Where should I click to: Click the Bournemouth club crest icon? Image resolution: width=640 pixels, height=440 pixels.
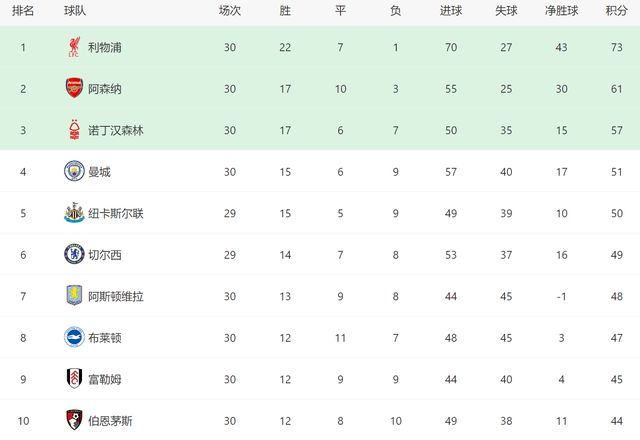[x=74, y=420]
